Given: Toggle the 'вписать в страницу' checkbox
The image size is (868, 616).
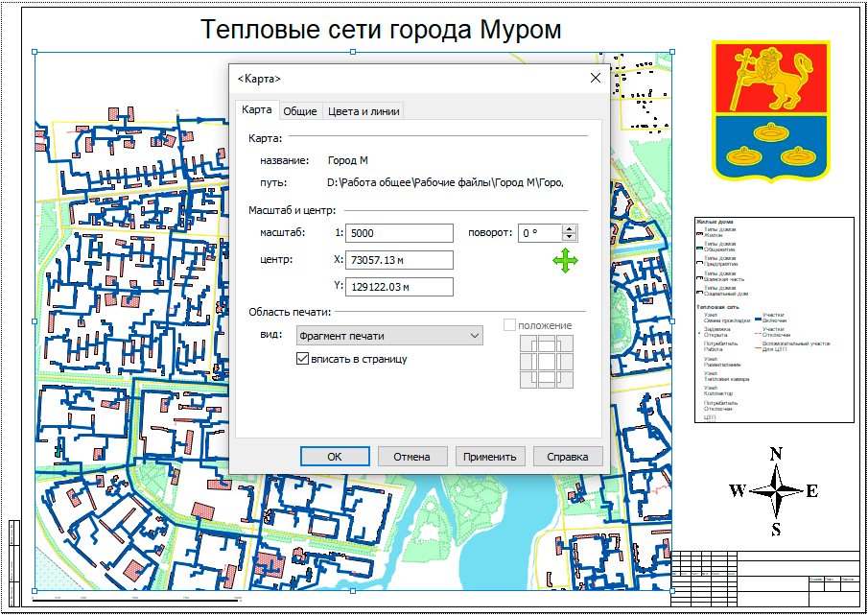Looking at the screenshot, I should click(302, 359).
